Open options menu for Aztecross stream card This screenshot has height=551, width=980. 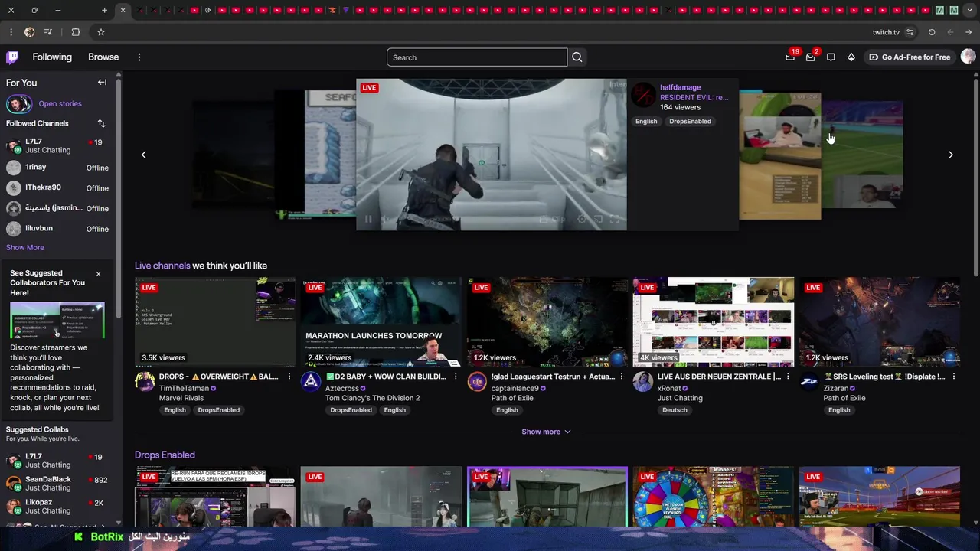[456, 377]
